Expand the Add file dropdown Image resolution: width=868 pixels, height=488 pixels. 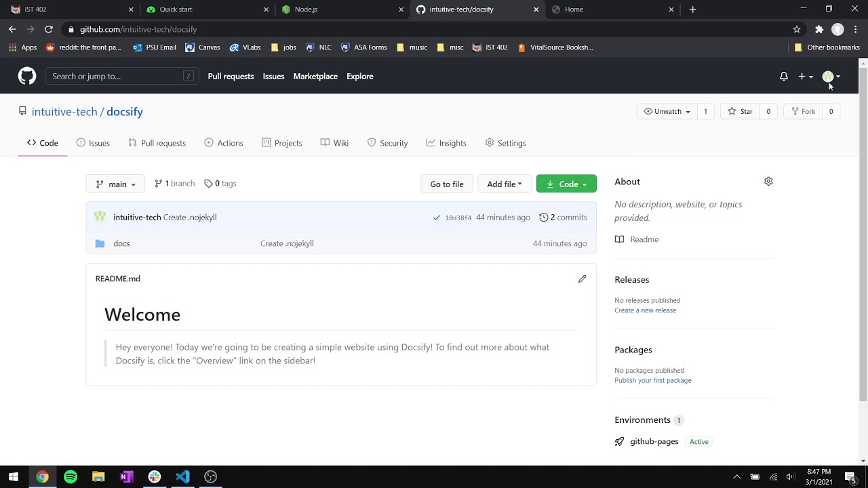504,184
